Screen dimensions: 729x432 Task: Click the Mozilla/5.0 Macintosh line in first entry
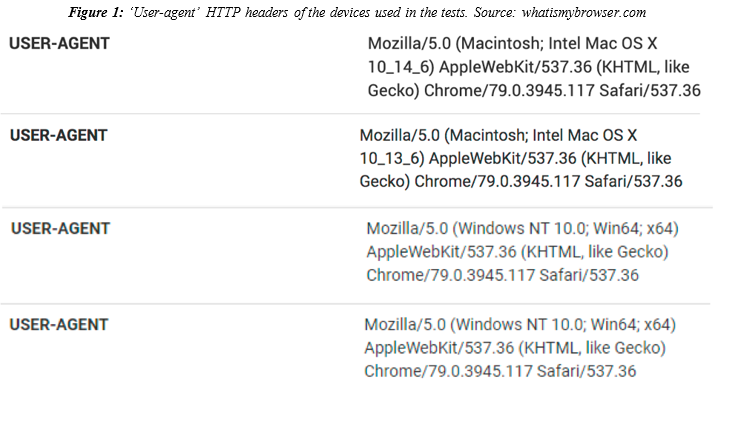[512, 44]
